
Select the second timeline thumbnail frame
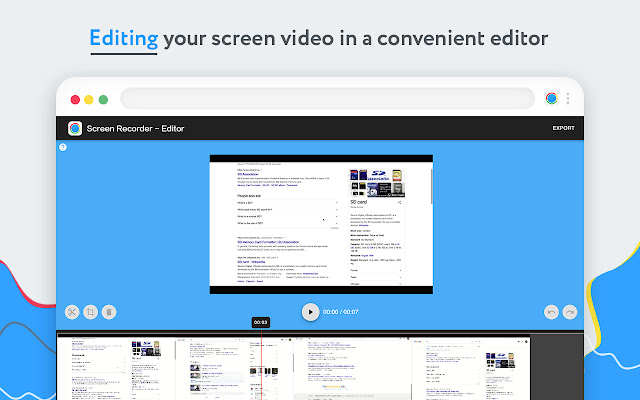(234, 368)
